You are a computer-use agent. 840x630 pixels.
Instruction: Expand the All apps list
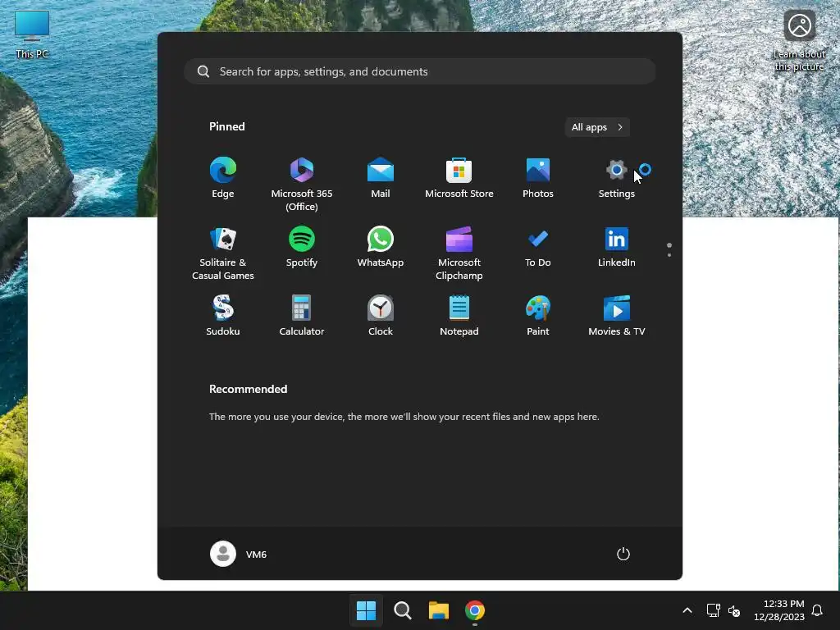597,127
